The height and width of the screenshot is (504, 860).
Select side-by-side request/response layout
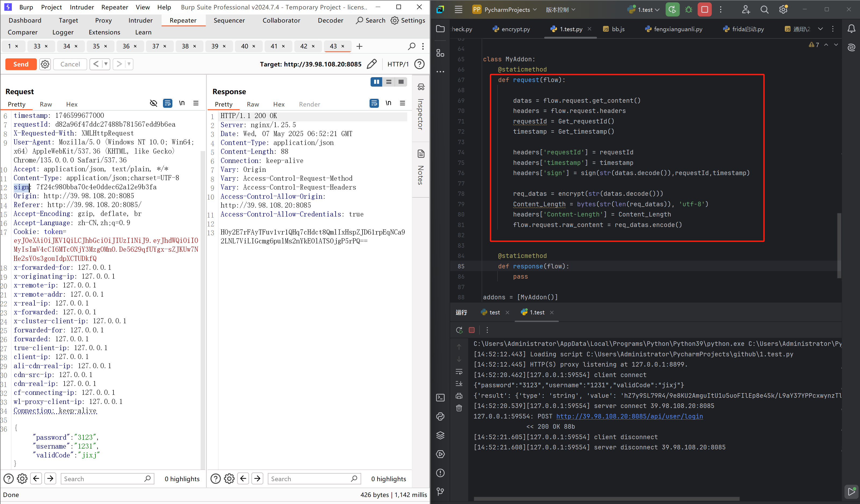pos(376,82)
